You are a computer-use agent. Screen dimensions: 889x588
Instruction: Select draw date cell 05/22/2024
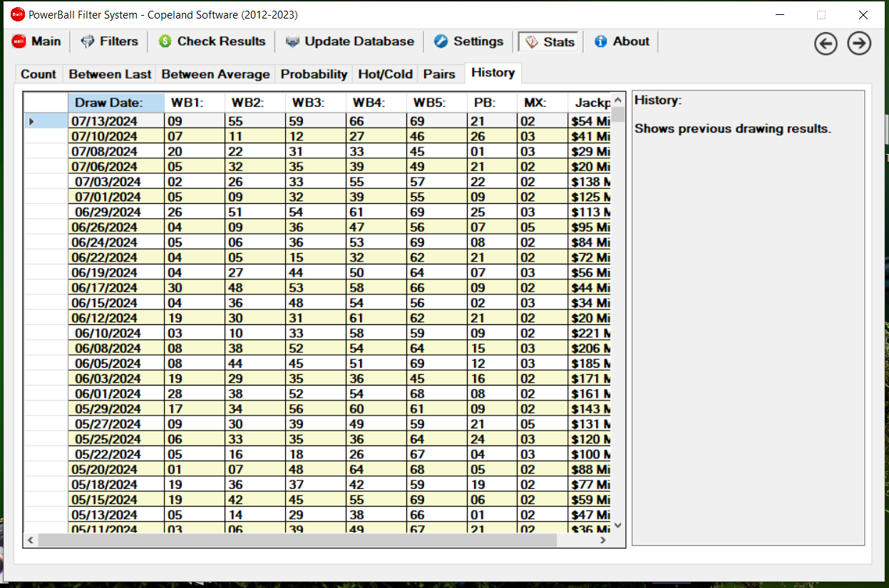coord(116,454)
